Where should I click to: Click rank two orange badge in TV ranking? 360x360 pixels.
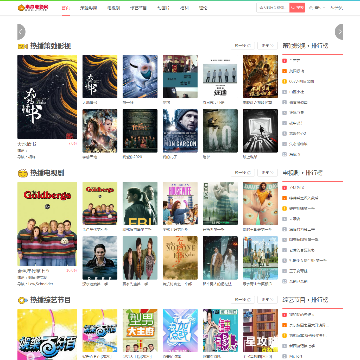(284, 198)
